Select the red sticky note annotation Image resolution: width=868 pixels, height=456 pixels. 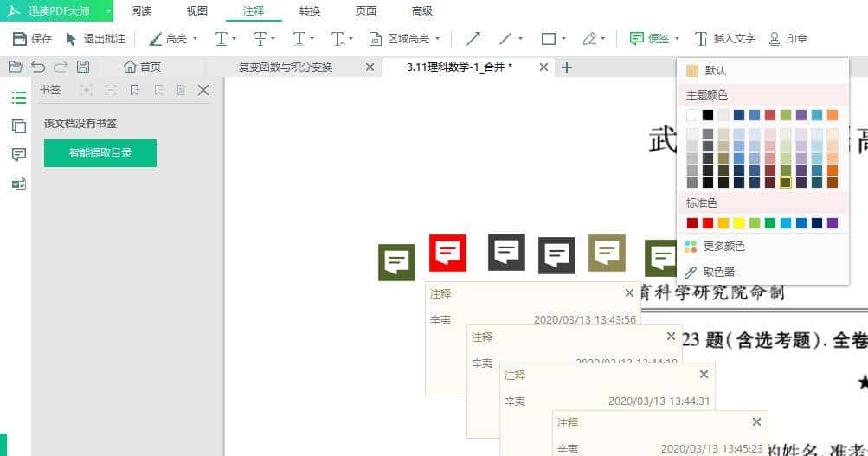pyautogui.click(x=447, y=253)
